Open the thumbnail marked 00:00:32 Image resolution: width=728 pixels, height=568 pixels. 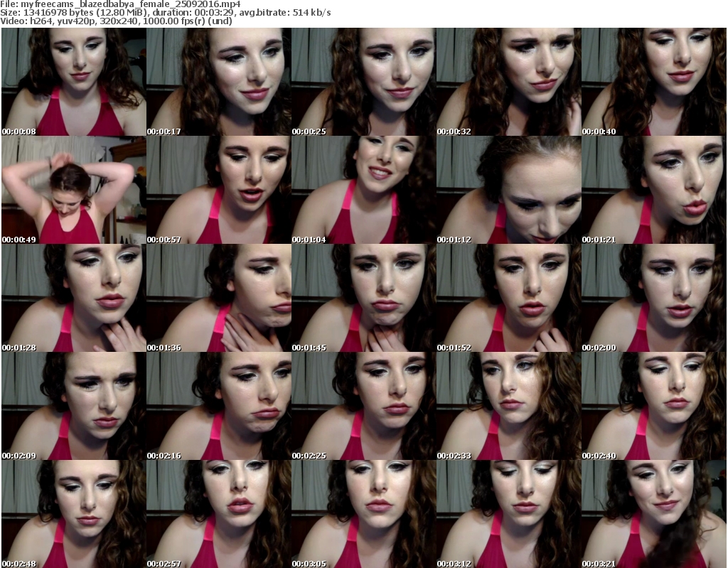508,82
